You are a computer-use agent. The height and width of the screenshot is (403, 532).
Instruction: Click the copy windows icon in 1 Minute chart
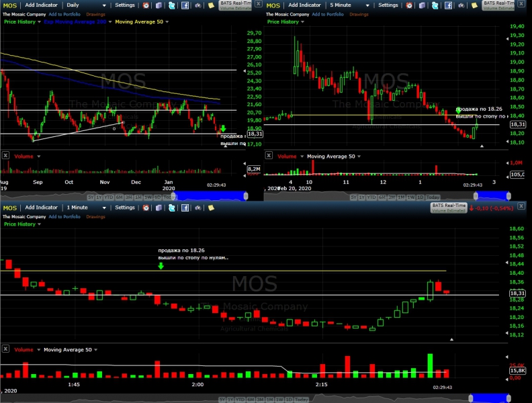pos(159,208)
